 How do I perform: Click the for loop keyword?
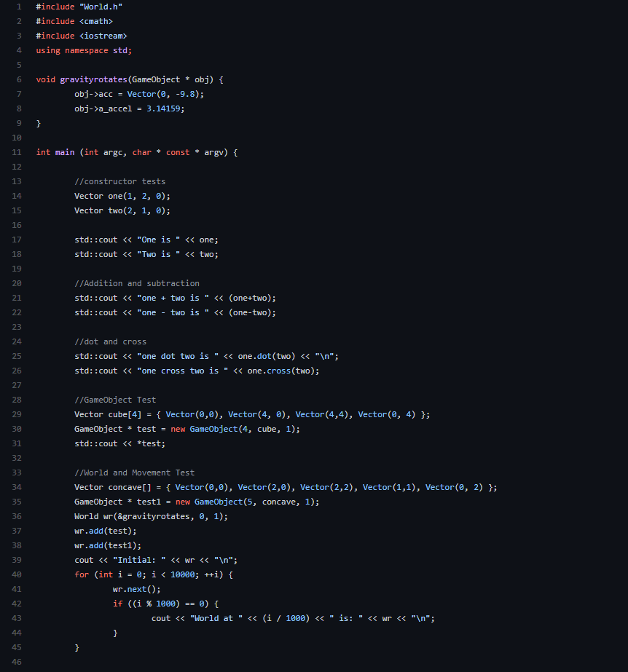pos(82,575)
